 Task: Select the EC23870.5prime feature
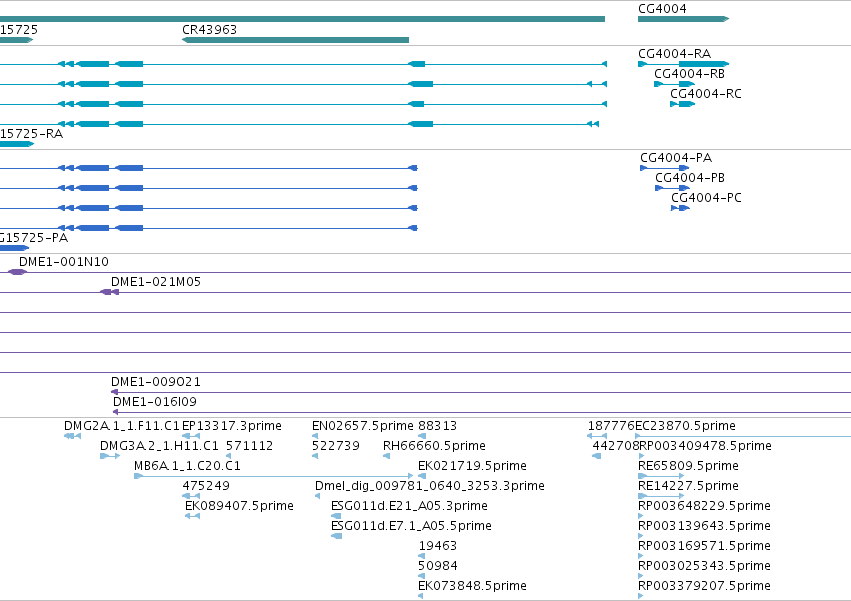743,436
